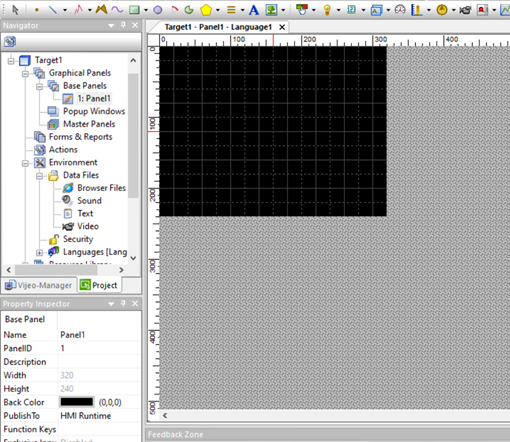The width and height of the screenshot is (510, 442).
Task: Expand the Languages tree node
Action: pos(39,252)
